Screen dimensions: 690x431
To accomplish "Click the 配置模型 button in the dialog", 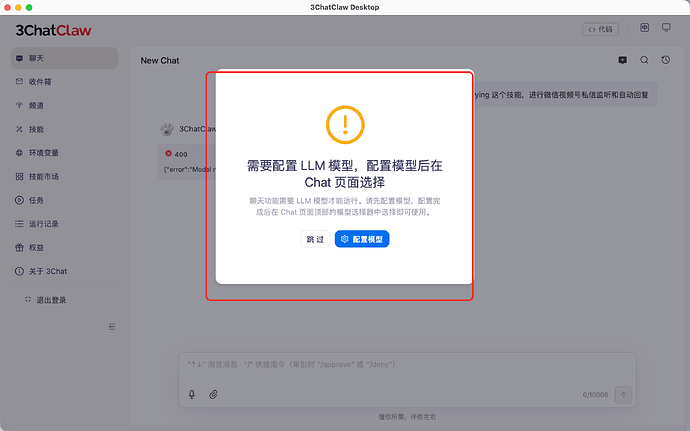I will 362,239.
